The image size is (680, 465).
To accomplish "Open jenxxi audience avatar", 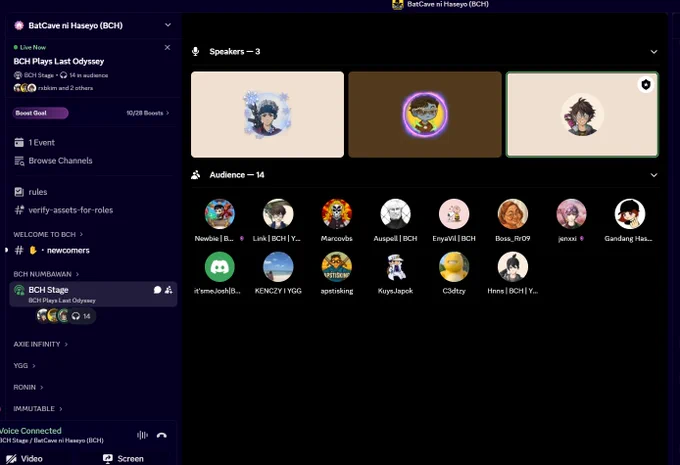I will [x=571, y=214].
